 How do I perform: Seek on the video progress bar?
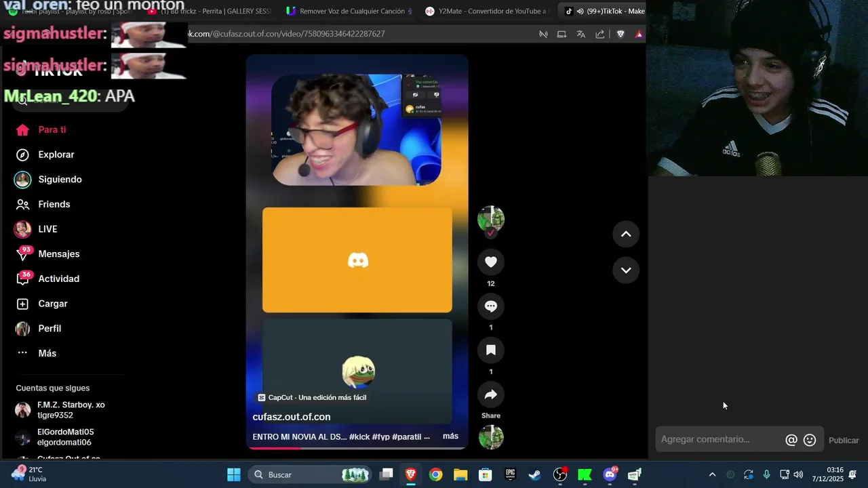point(357,448)
